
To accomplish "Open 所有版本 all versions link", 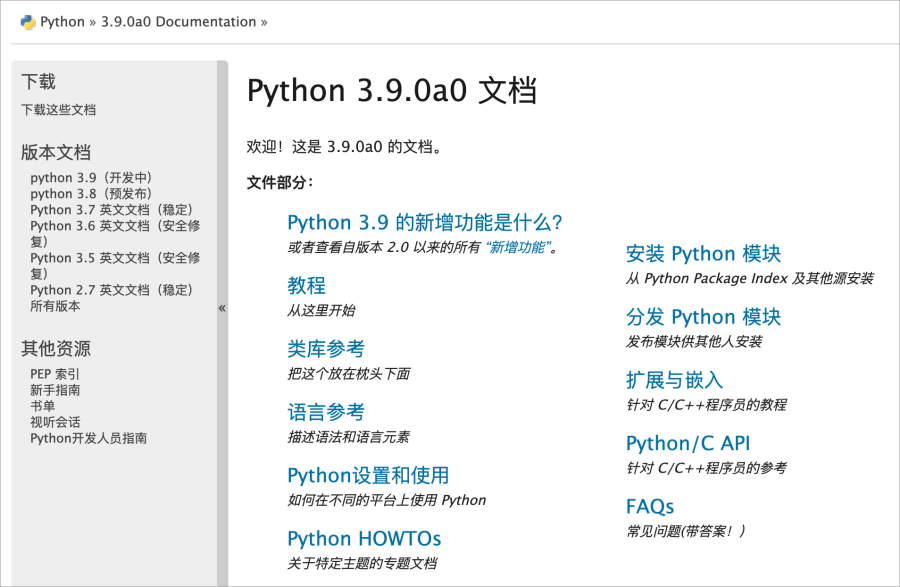I will pos(55,306).
